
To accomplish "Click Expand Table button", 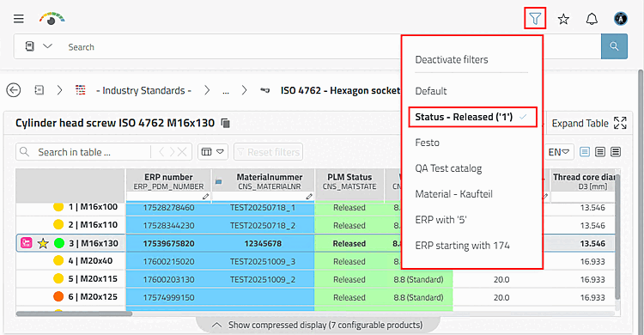I will click(589, 124).
